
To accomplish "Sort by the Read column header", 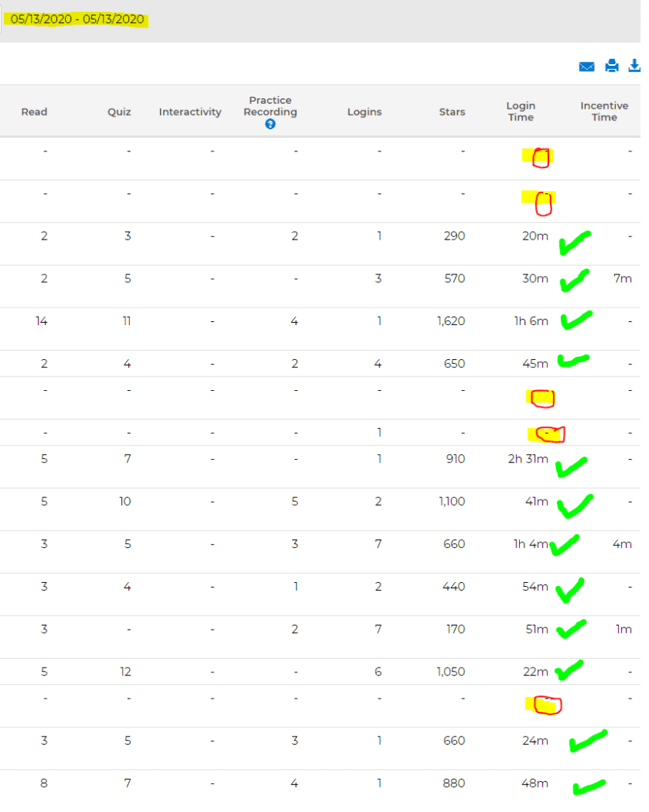I will [34, 112].
